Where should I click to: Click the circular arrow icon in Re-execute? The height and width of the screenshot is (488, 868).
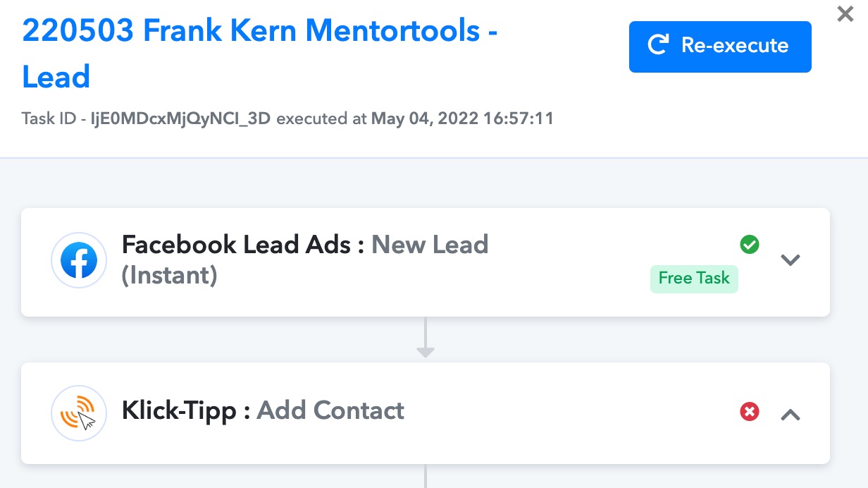(659, 46)
